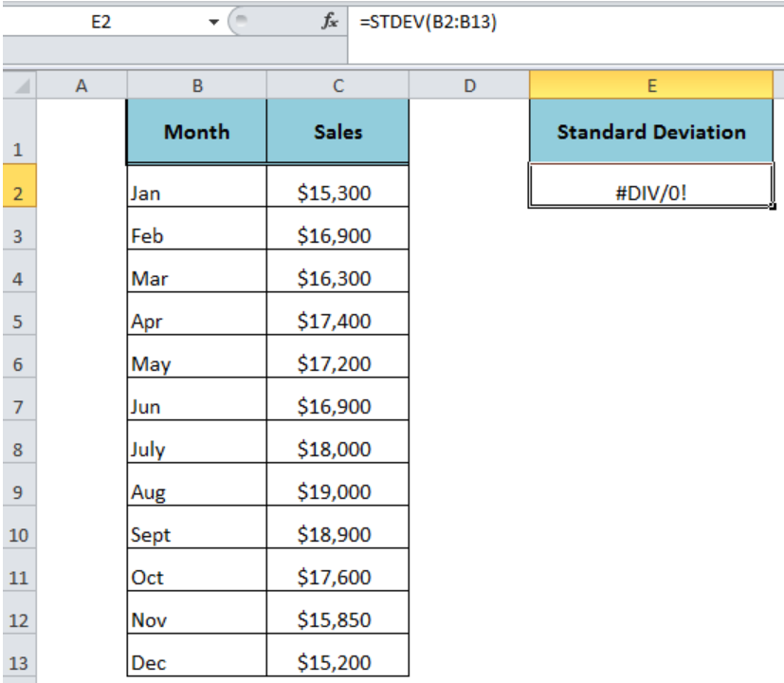Click the #DIV/0! error cell
The height and width of the screenshot is (683, 784).
pos(651,185)
